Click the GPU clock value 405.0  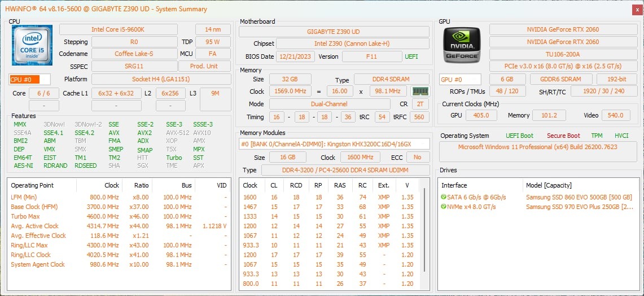click(x=481, y=116)
